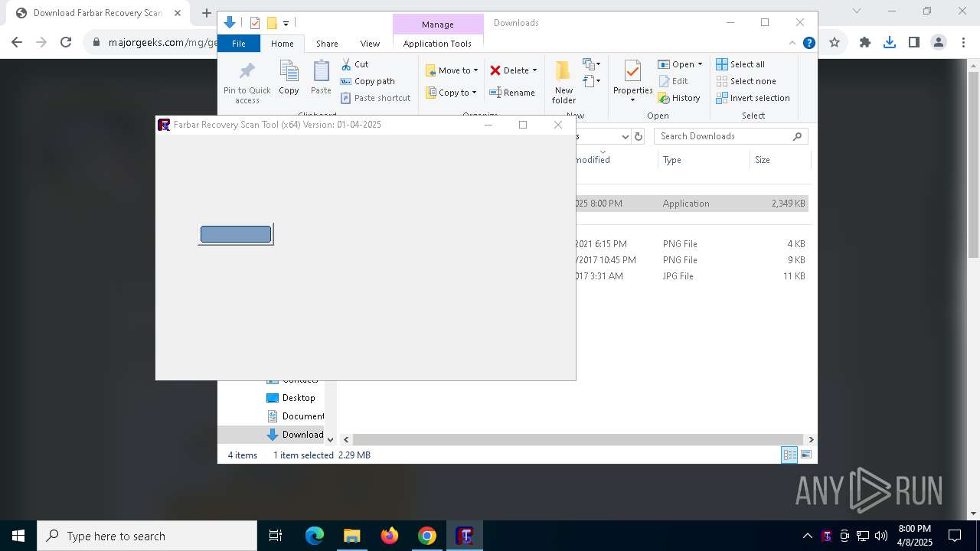Click Copy path in ribbon
Viewport: 980px width, 551px height.
(367, 81)
